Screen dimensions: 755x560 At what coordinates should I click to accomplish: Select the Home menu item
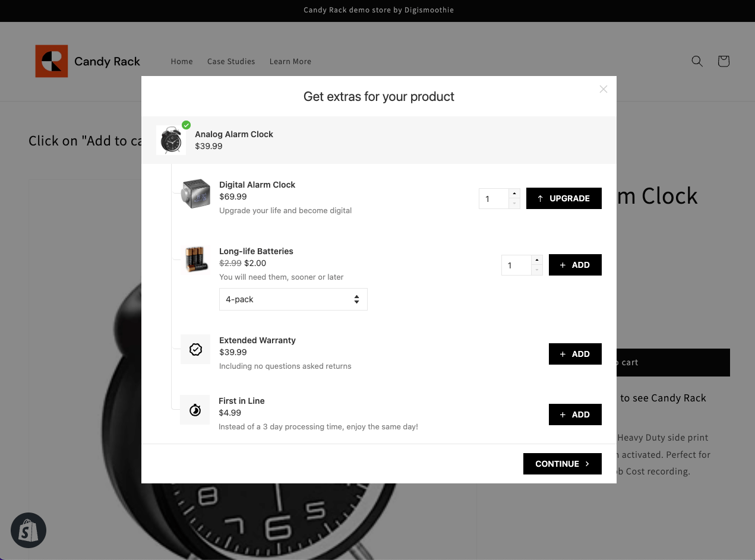pos(182,61)
